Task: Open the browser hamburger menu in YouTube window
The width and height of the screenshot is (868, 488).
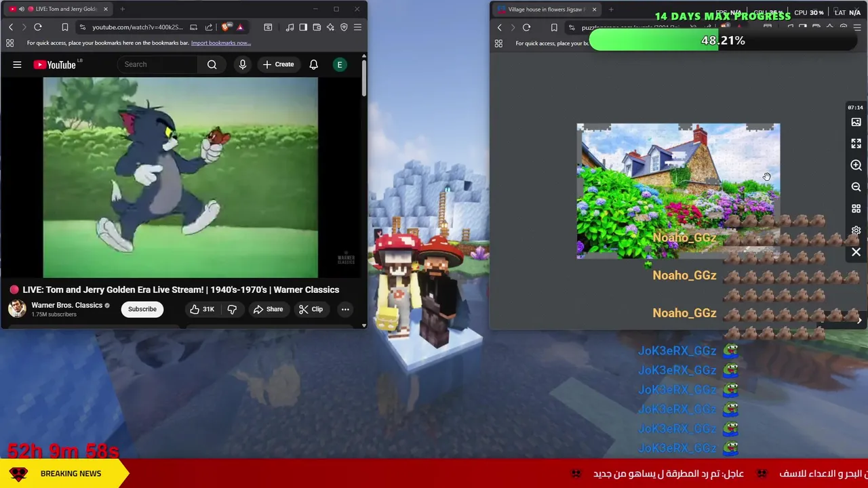Action: (357, 27)
